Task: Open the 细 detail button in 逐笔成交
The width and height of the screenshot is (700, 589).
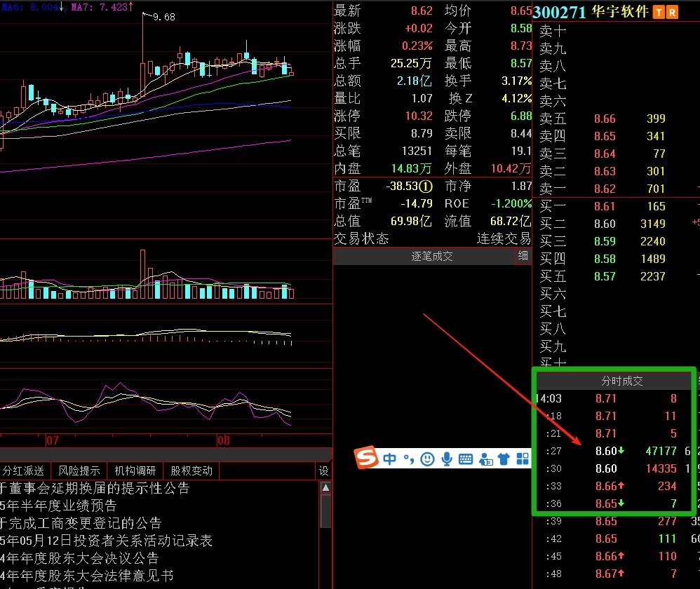Action: click(523, 256)
